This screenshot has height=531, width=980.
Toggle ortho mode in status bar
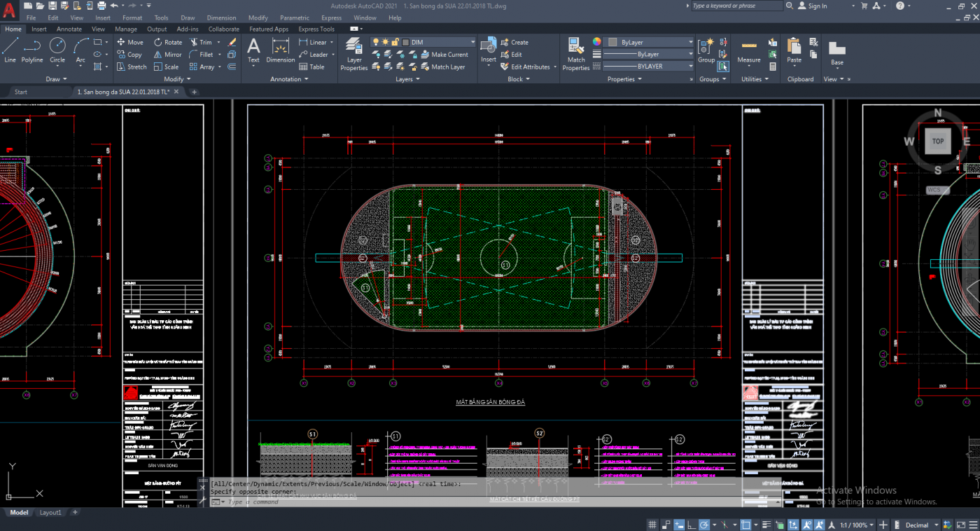[x=690, y=525]
